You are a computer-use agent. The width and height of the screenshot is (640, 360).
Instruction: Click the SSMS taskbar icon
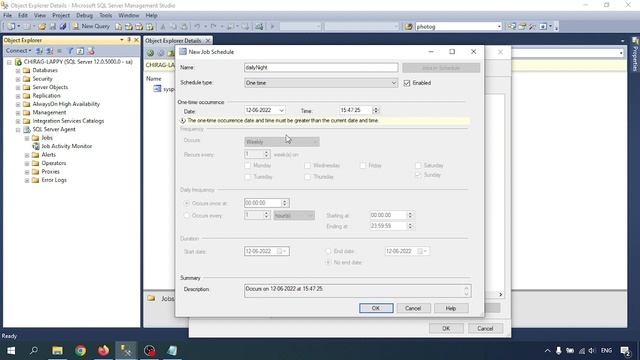127,351
